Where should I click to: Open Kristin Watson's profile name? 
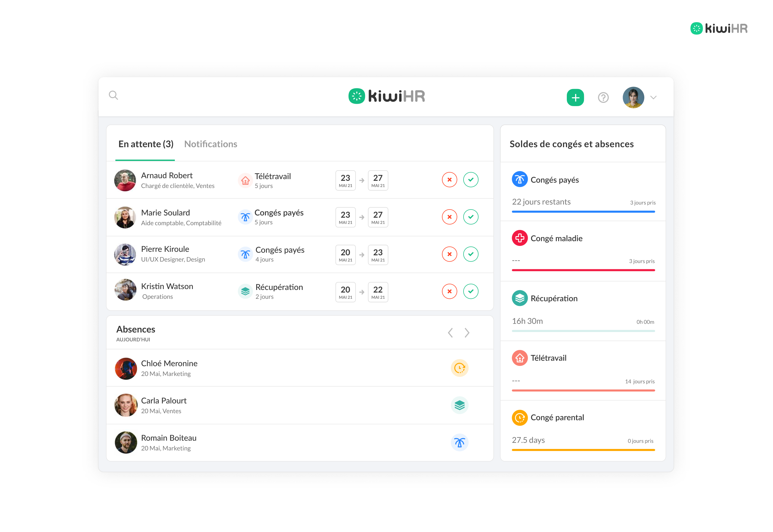click(167, 286)
